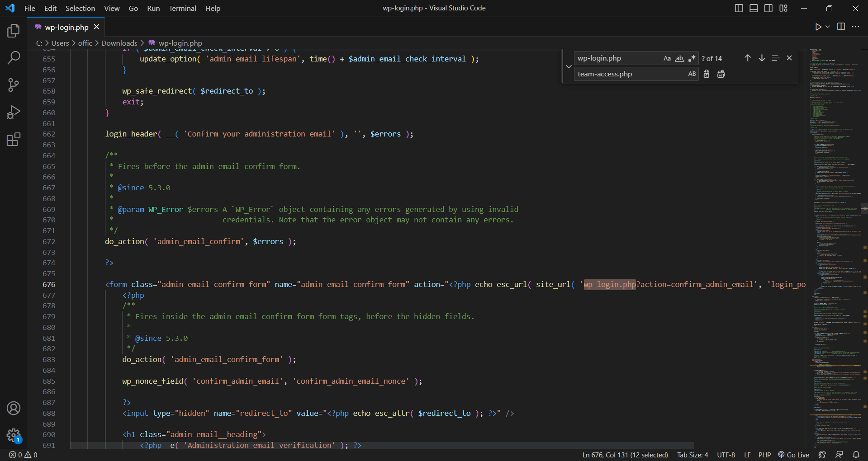Click Go Live in status bar
This screenshot has width=868, height=461.
(x=794, y=455)
